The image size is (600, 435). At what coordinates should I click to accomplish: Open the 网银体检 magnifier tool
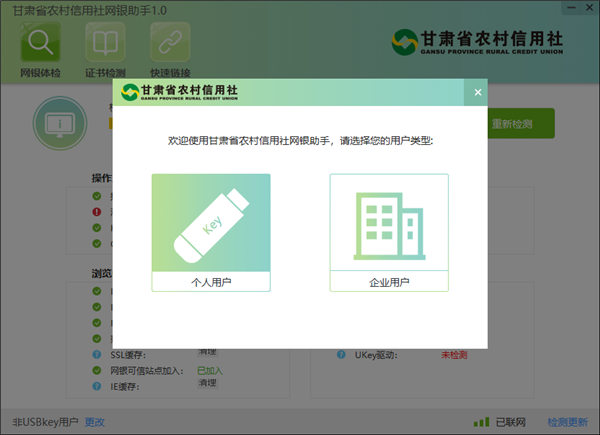click(x=40, y=42)
